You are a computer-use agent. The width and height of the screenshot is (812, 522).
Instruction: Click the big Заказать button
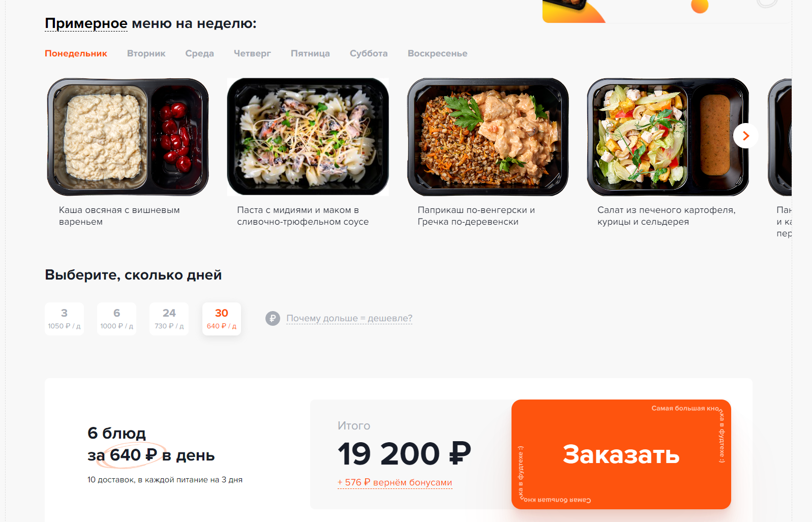(x=621, y=454)
